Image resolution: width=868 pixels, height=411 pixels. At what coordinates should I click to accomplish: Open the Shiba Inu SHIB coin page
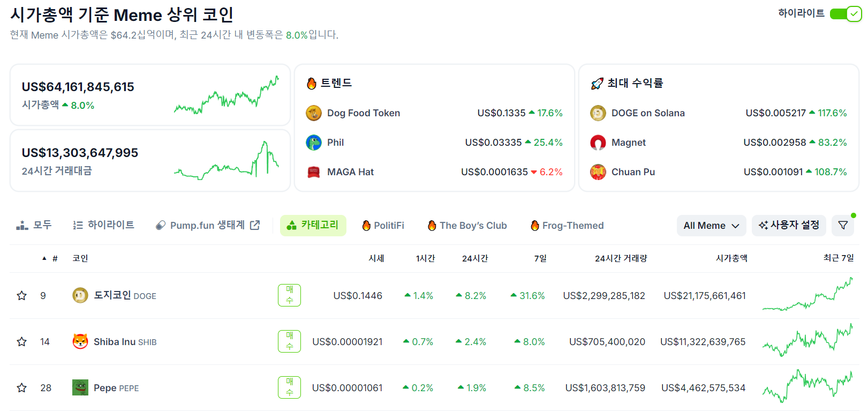[x=125, y=342]
